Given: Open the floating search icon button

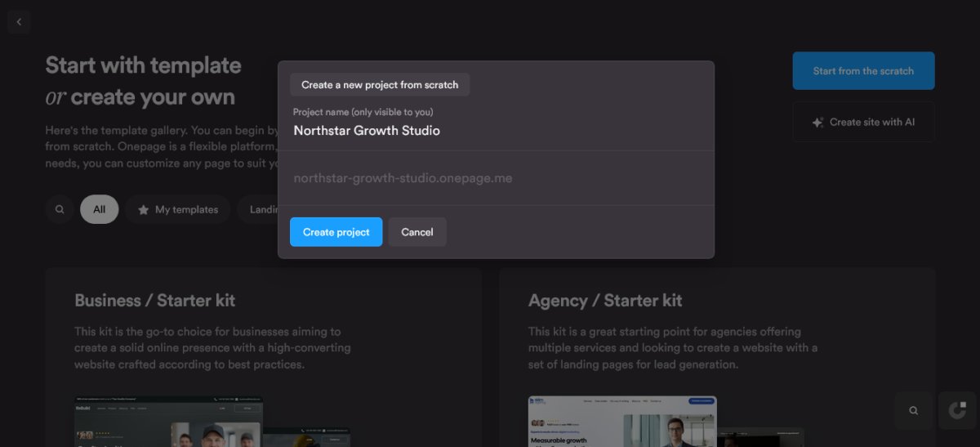Looking at the screenshot, I should [x=914, y=410].
